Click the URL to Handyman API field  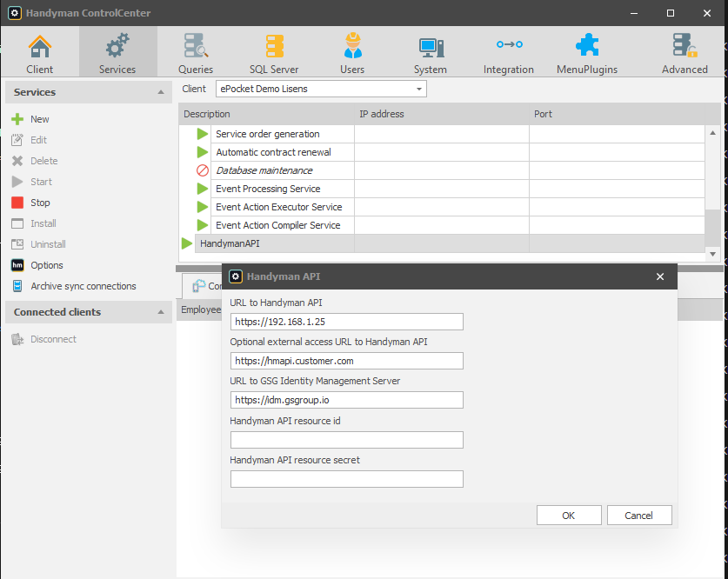[x=347, y=322]
